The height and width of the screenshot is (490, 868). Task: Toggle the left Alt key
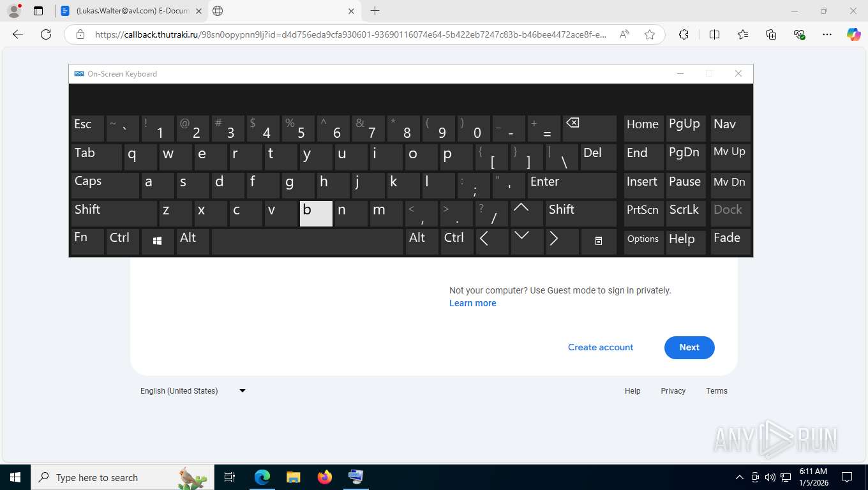tap(193, 241)
